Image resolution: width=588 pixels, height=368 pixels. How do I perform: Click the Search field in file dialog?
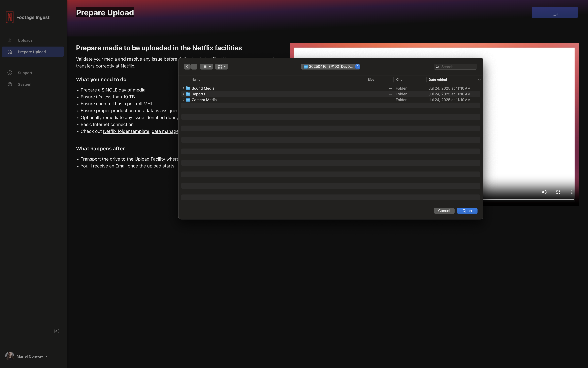(455, 67)
